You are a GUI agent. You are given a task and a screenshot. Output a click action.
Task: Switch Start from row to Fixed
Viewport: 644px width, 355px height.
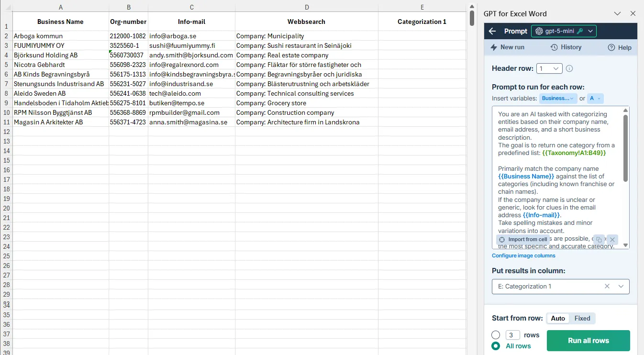click(582, 318)
